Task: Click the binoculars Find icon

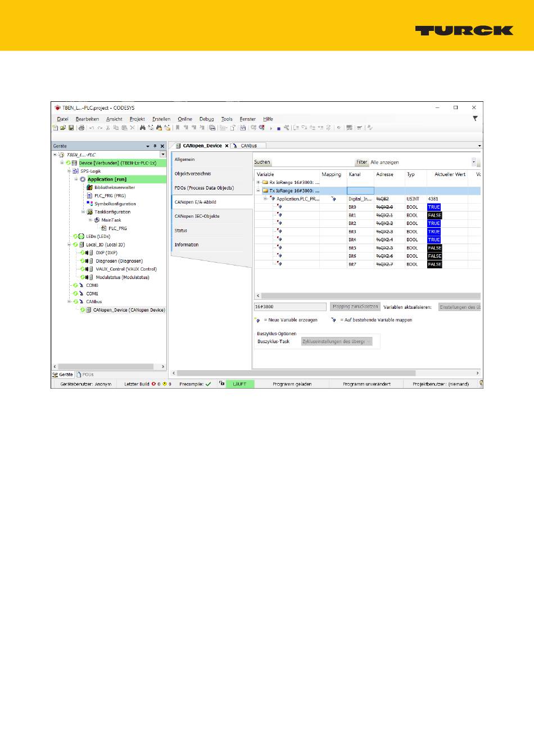Action: tap(143, 128)
